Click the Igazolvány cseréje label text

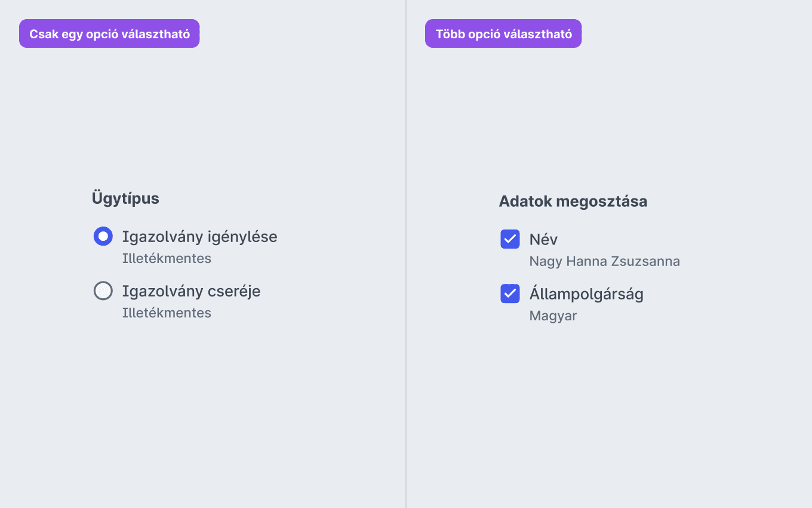point(191,291)
